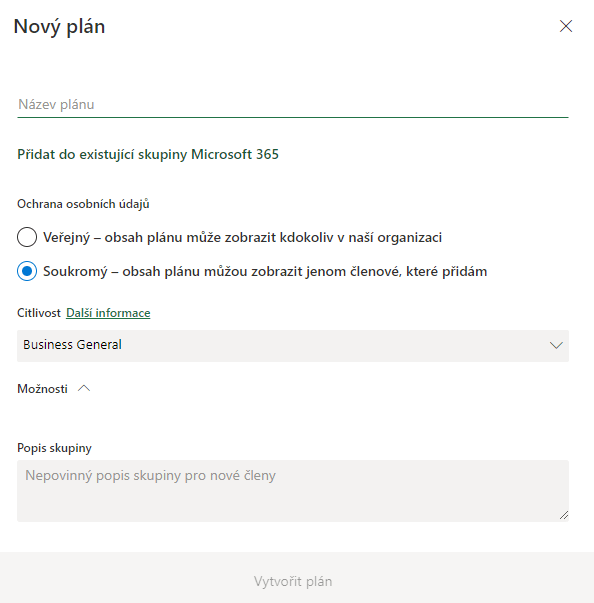594x603 pixels.
Task: Click the Popis skupiny description text area
Action: [x=293, y=491]
